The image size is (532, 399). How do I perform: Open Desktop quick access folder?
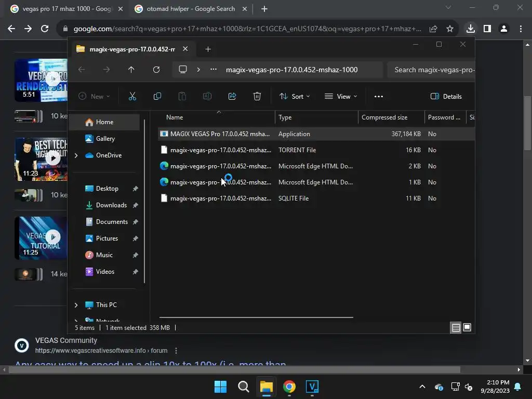tap(107, 189)
